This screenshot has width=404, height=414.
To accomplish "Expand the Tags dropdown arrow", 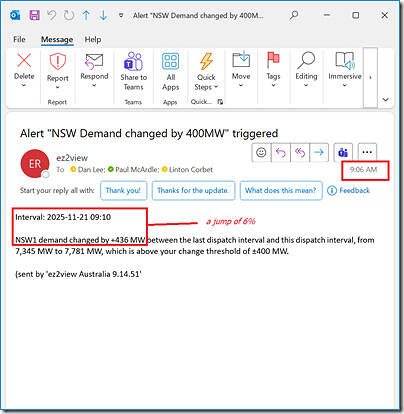I will pyautogui.click(x=273, y=85).
